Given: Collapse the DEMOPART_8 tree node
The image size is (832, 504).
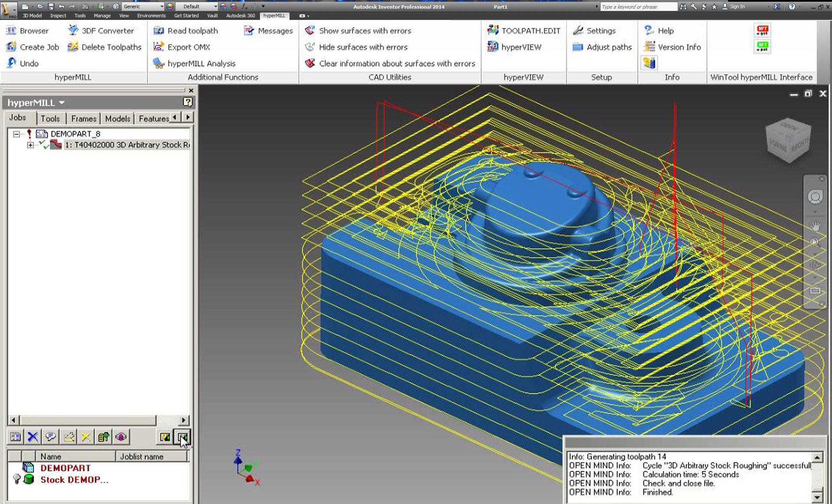Looking at the screenshot, I should pos(16,134).
